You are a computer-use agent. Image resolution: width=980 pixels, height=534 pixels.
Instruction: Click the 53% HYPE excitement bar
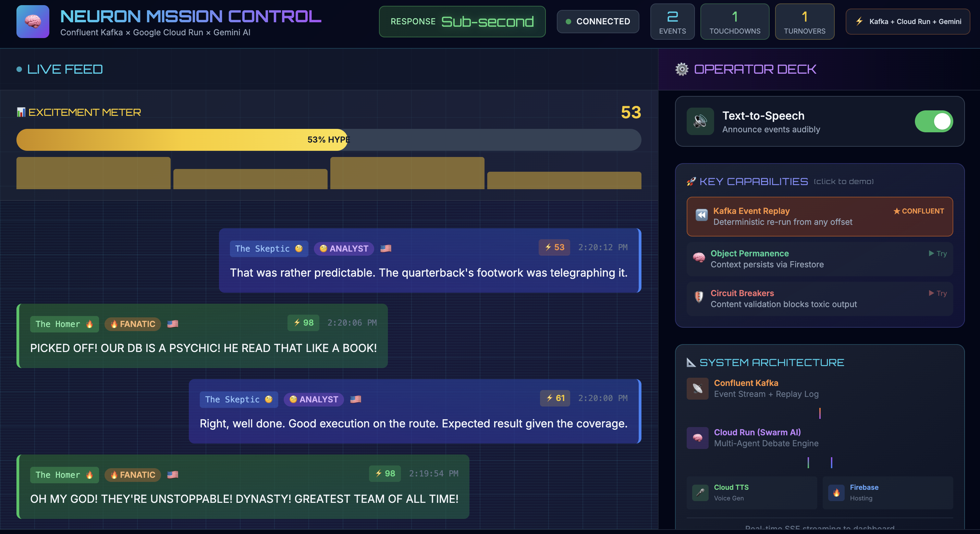(328, 140)
